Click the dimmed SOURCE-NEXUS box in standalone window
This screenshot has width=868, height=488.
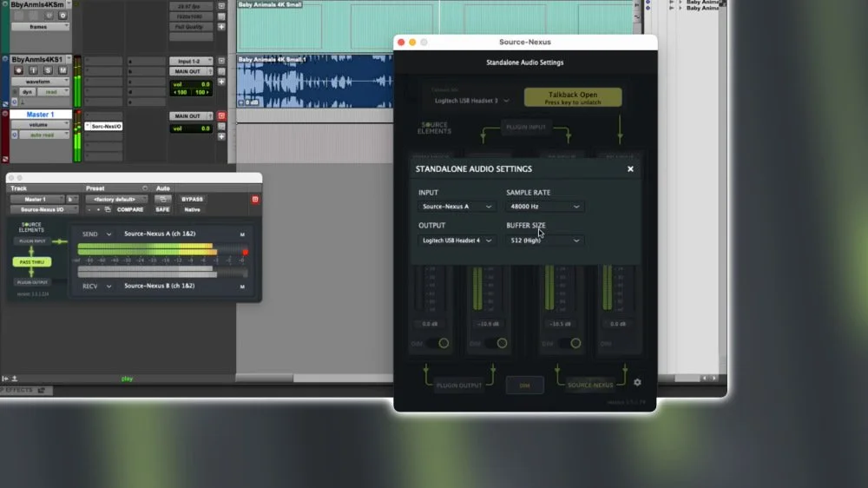click(x=590, y=385)
